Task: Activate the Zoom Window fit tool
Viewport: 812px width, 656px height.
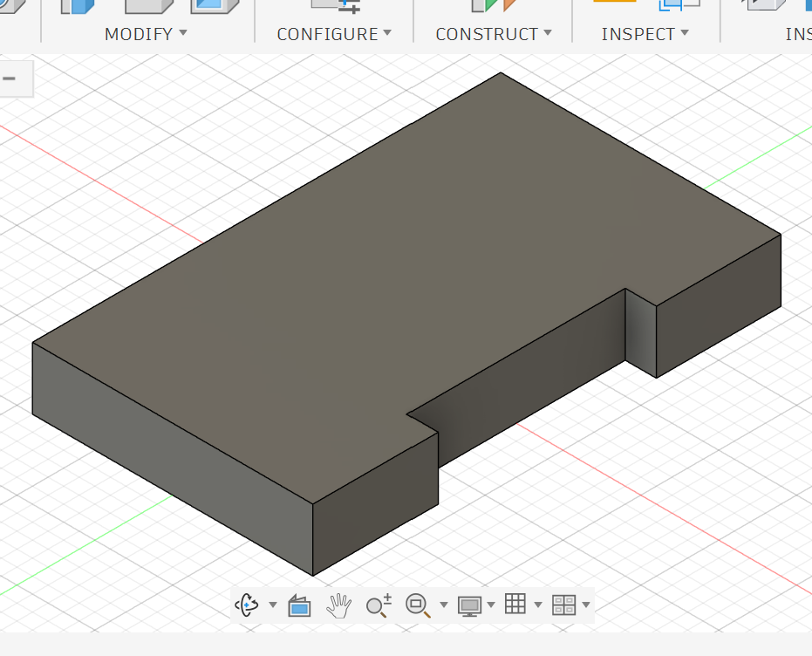Action: (x=418, y=605)
